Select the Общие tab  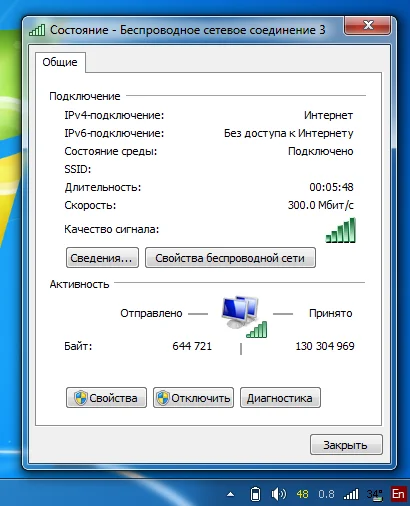coord(60,62)
